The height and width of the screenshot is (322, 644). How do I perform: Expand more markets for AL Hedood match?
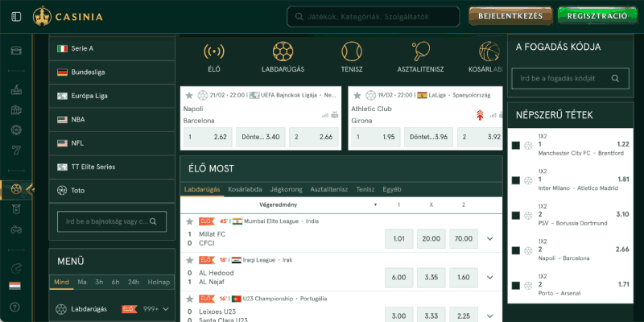[x=489, y=277]
